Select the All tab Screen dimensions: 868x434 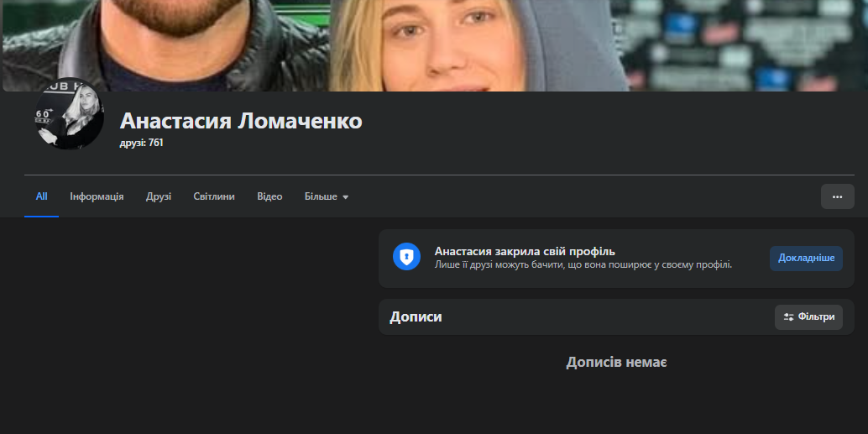point(41,196)
